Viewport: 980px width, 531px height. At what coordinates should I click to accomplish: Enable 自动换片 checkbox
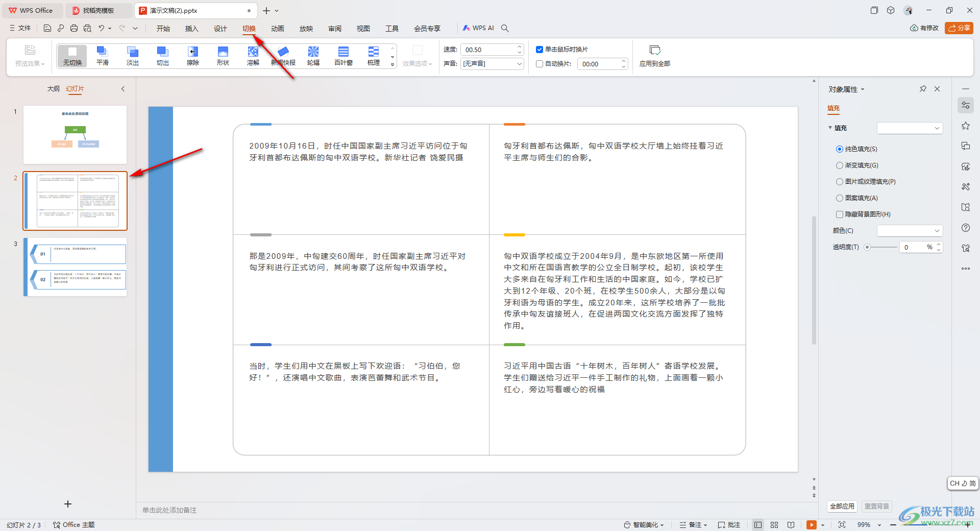pos(540,64)
